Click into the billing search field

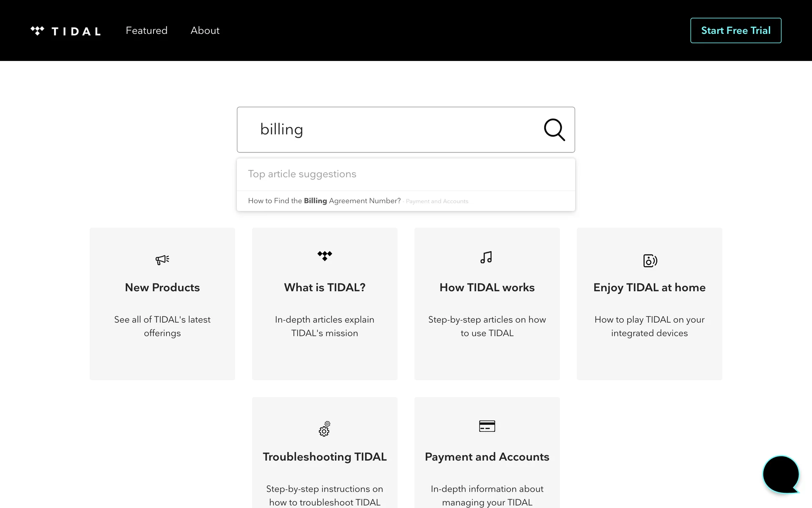389,130
